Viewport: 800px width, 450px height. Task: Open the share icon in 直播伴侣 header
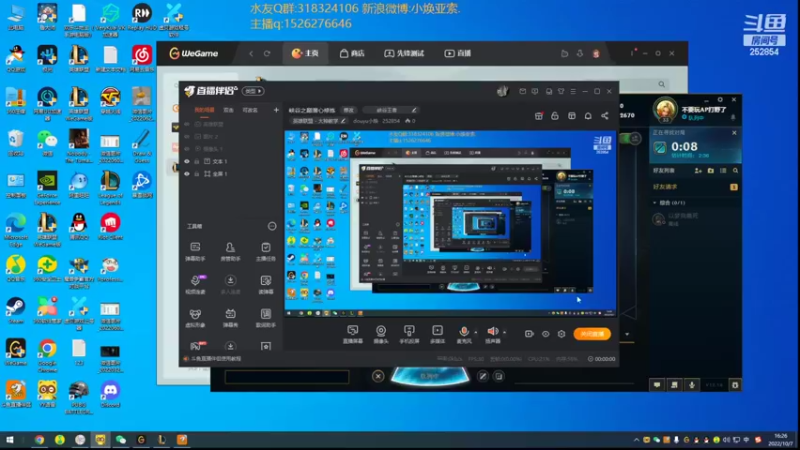click(x=605, y=116)
